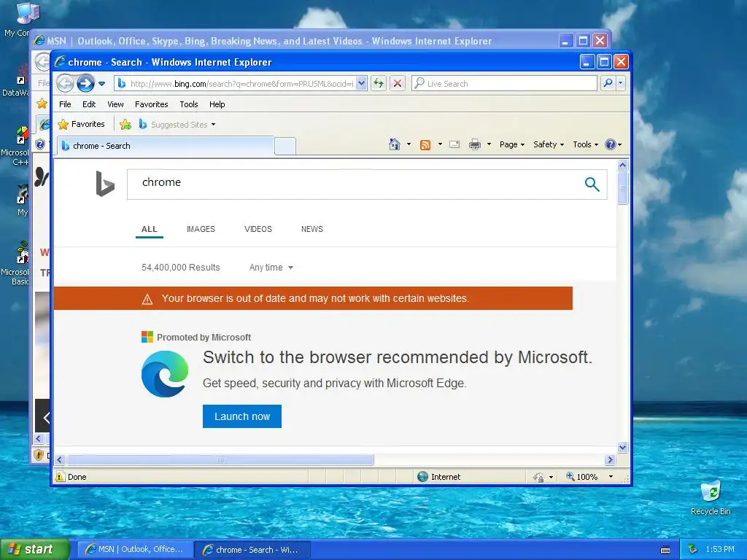
Task: Go back with the Back arrow button
Action: [x=65, y=83]
